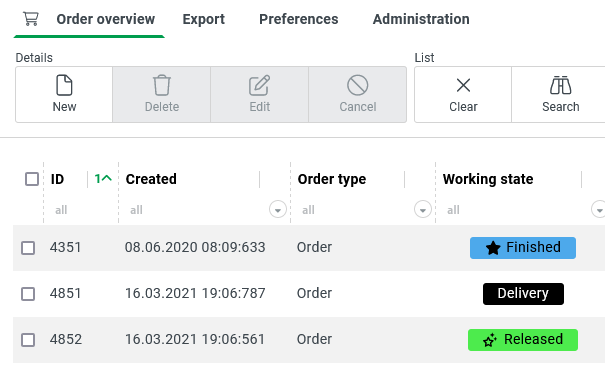Image resolution: width=605 pixels, height=365 pixels.
Task: Click date 16.03.2021 19:06:561
Action: coord(195,340)
